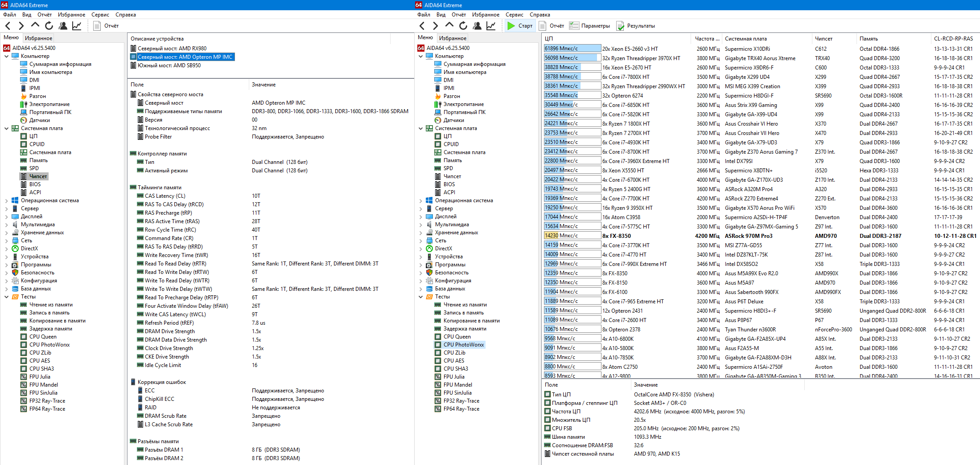Click the Результаты toolbar icon
Image resolution: width=980 pixels, height=465 pixels.
620,26
